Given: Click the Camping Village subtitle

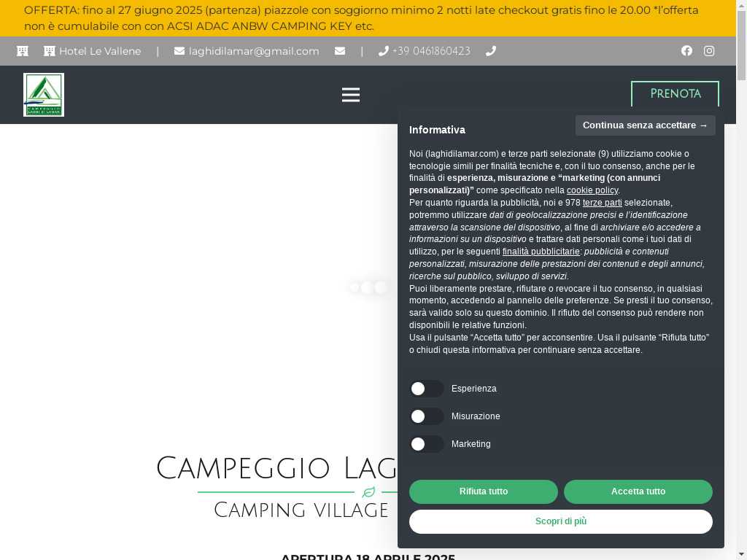Looking at the screenshot, I should [301, 510].
